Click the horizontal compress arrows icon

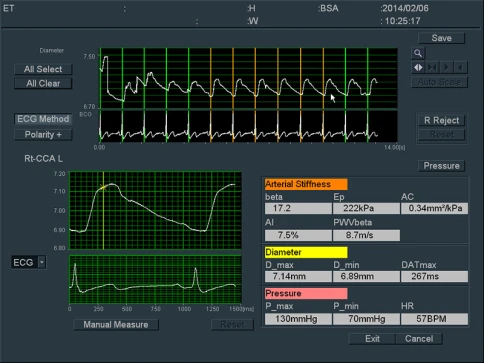point(432,67)
